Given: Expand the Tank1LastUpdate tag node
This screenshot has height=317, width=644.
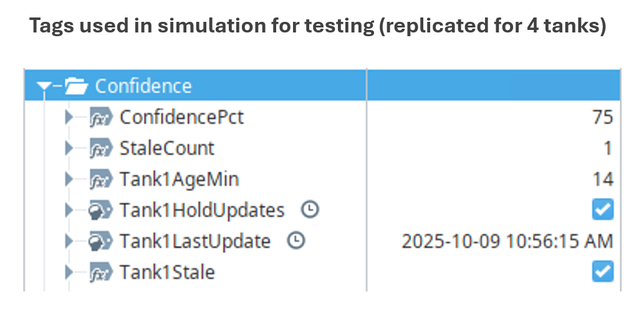Looking at the screenshot, I should coord(69,241).
